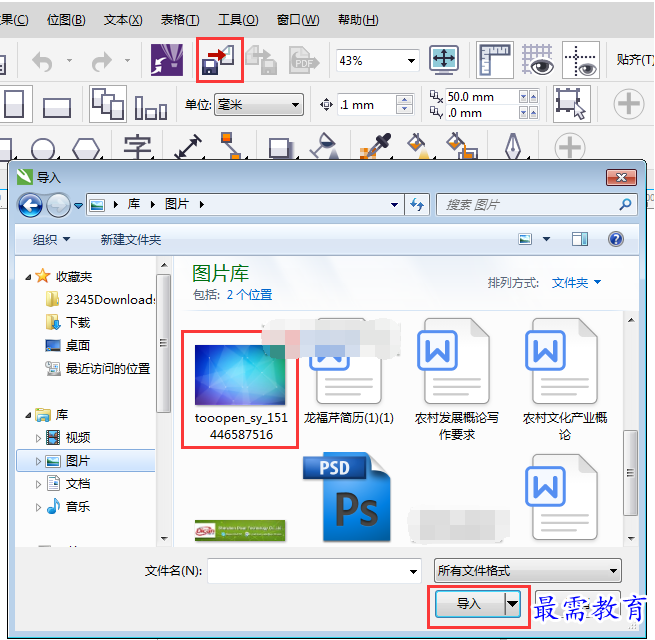
Task: Open the 工具(O) menu
Action: click(x=238, y=20)
